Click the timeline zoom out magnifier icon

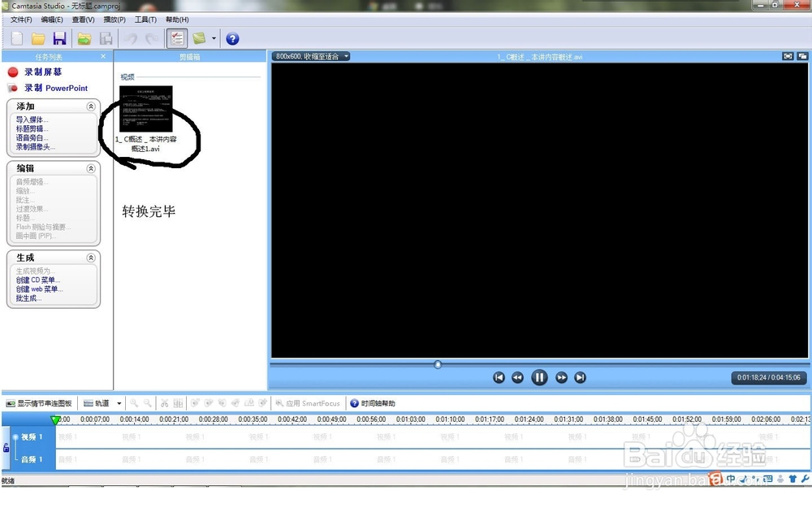point(148,403)
